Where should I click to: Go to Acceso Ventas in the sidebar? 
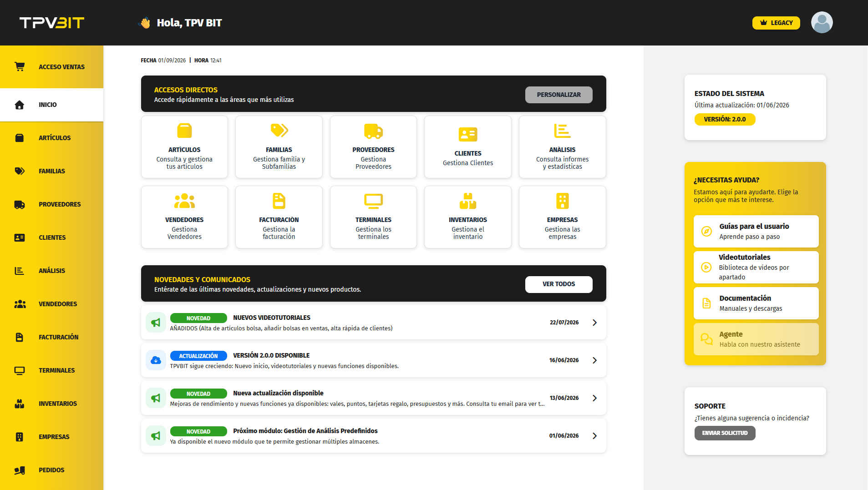click(52, 67)
